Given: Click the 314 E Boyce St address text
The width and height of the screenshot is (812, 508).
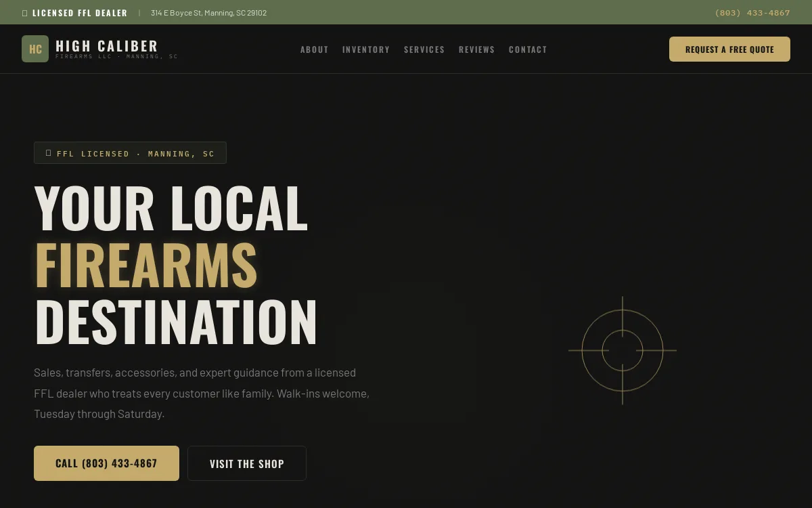Looking at the screenshot, I should pyautogui.click(x=208, y=13).
